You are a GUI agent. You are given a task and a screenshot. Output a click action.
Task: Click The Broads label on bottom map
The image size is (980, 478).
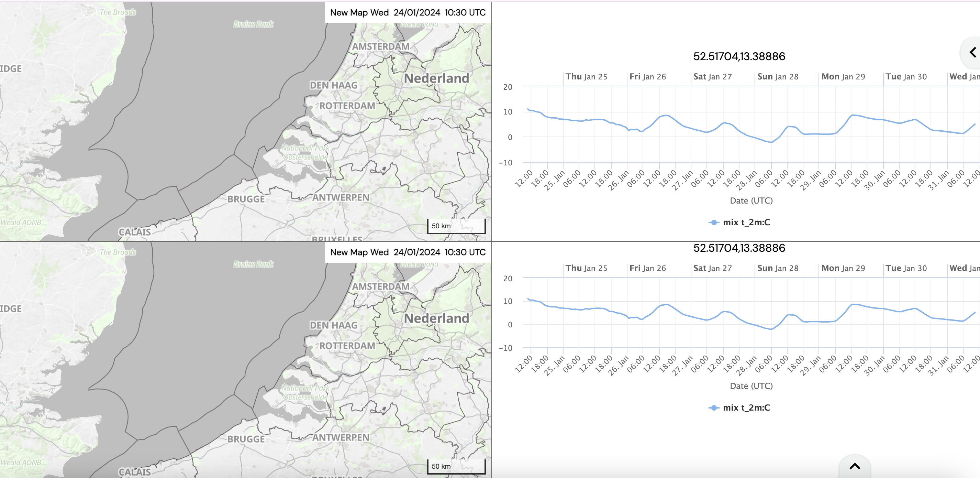click(x=118, y=252)
